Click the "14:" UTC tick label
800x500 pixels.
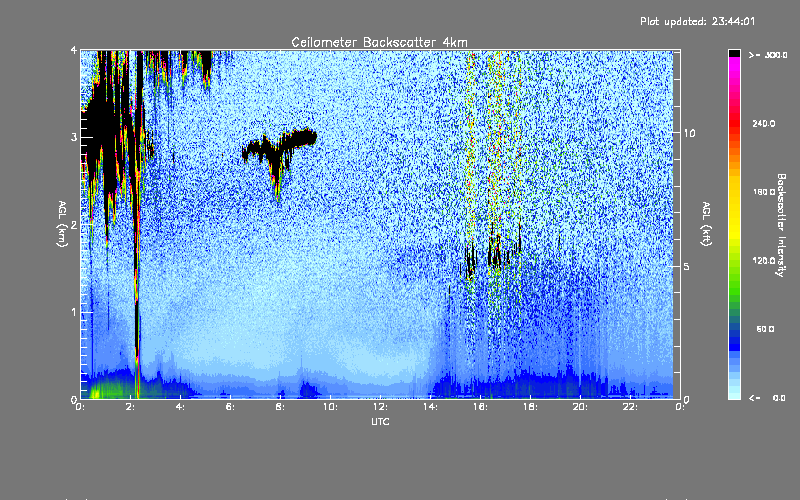[x=430, y=407]
